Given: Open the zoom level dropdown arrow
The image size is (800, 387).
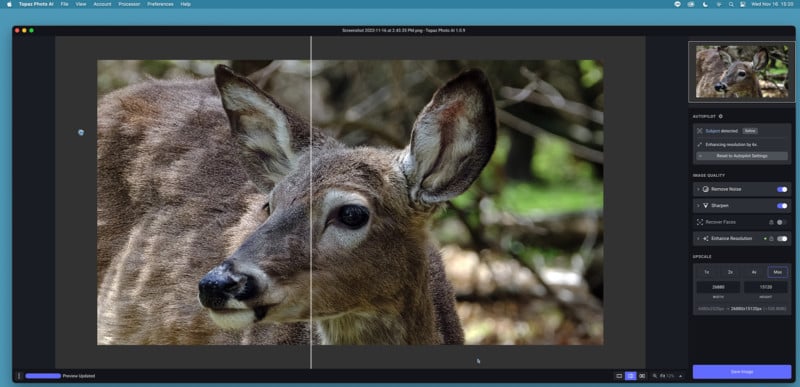Looking at the screenshot, I should coord(680,376).
